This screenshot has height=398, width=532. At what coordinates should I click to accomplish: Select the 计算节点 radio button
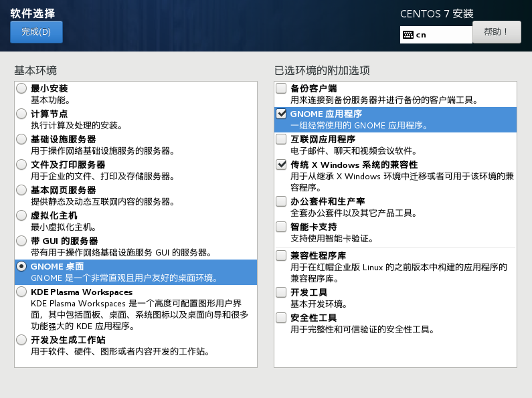(x=21, y=114)
